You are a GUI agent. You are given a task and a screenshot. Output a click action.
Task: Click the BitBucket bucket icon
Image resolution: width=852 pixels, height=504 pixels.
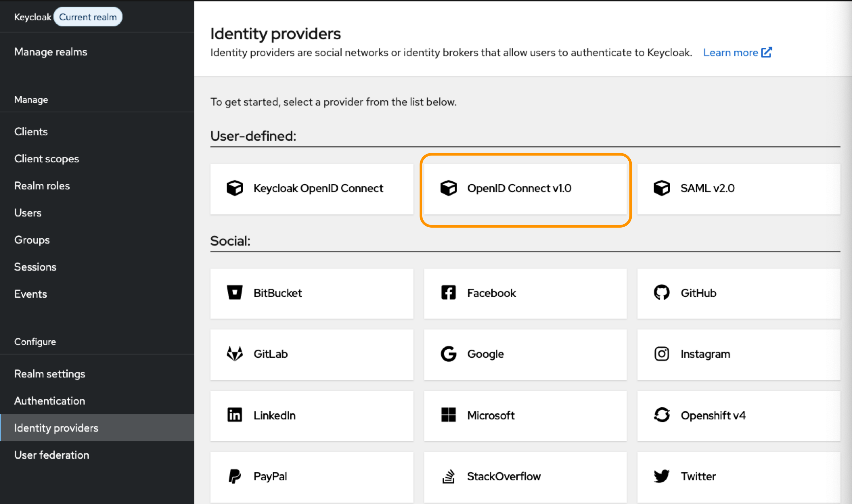point(234,292)
